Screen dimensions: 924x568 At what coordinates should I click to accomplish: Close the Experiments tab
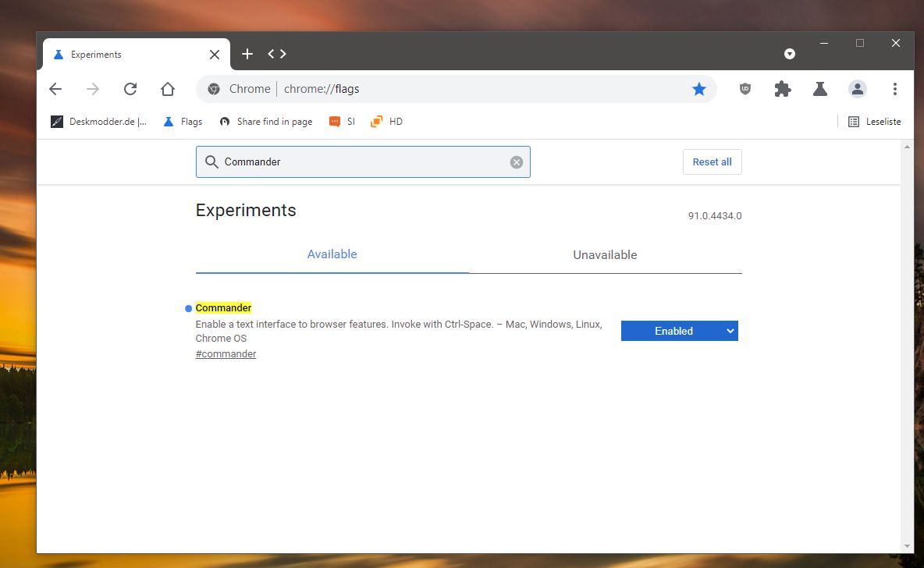pyautogui.click(x=215, y=54)
